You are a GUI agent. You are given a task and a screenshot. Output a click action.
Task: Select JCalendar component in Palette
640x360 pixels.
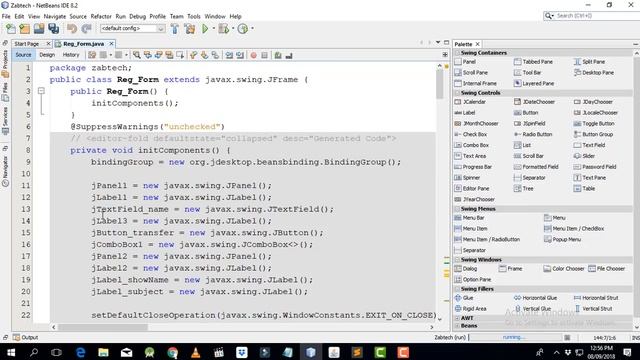coord(470,102)
